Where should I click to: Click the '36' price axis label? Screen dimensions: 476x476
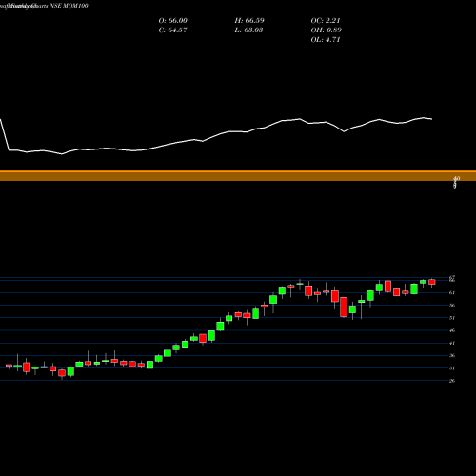pyautogui.click(x=452, y=356)
